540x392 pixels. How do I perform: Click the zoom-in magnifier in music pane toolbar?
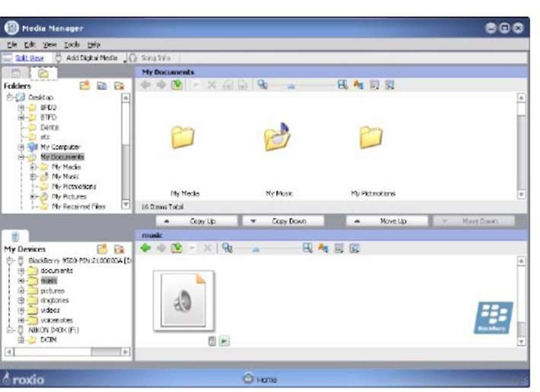pos(307,248)
